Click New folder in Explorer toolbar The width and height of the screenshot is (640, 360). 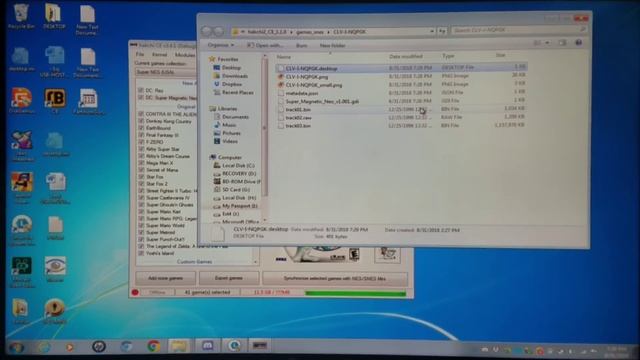(x=332, y=45)
